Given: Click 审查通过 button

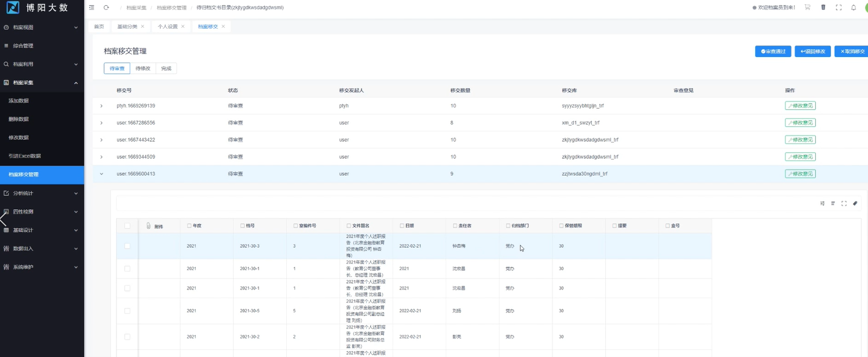Looking at the screenshot, I should (x=773, y=51).
